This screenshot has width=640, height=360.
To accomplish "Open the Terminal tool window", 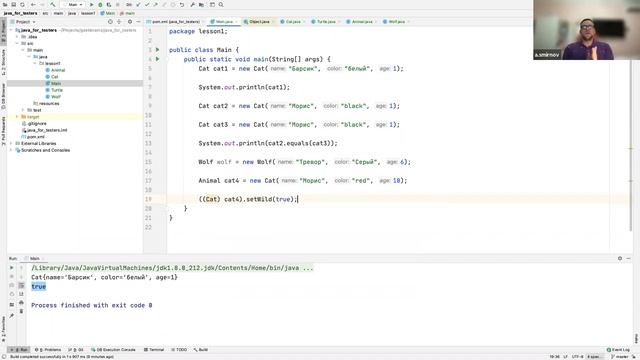I will click(x=154, y=350).
